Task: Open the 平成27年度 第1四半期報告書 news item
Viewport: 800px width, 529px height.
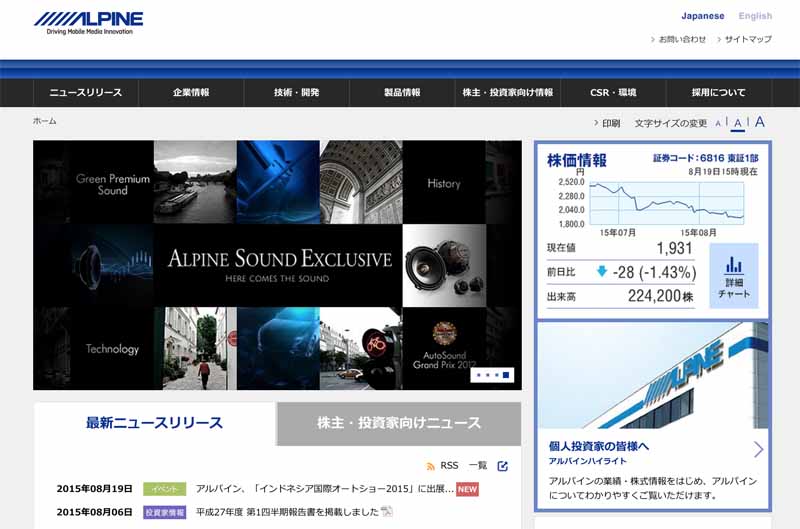Action: point(287,512)
